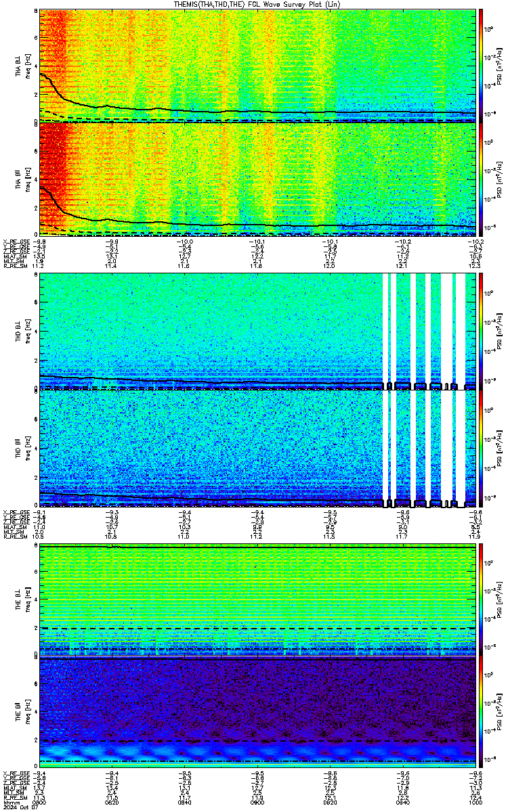Click the hhmm row label
The width and height of the screenshot is (508, 812).
pos(11,803)
